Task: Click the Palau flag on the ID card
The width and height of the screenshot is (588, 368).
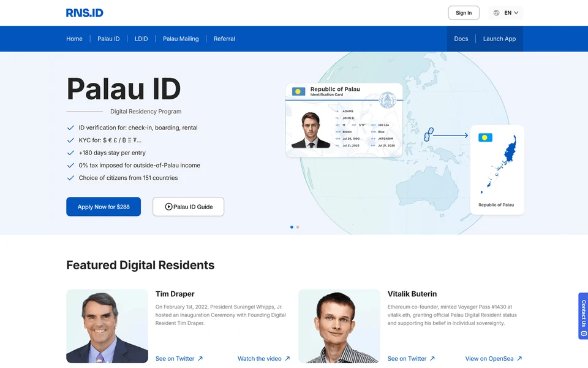Action: 298,91
